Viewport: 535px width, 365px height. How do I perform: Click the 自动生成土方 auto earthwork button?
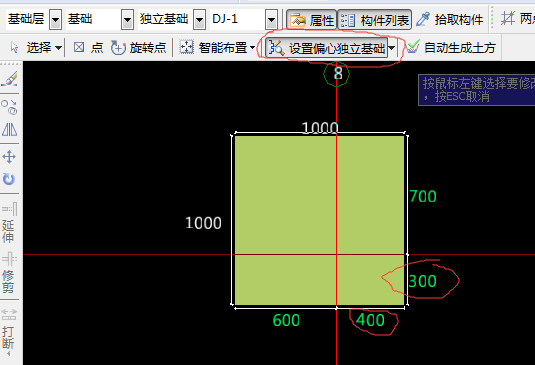tap(450, 47)
